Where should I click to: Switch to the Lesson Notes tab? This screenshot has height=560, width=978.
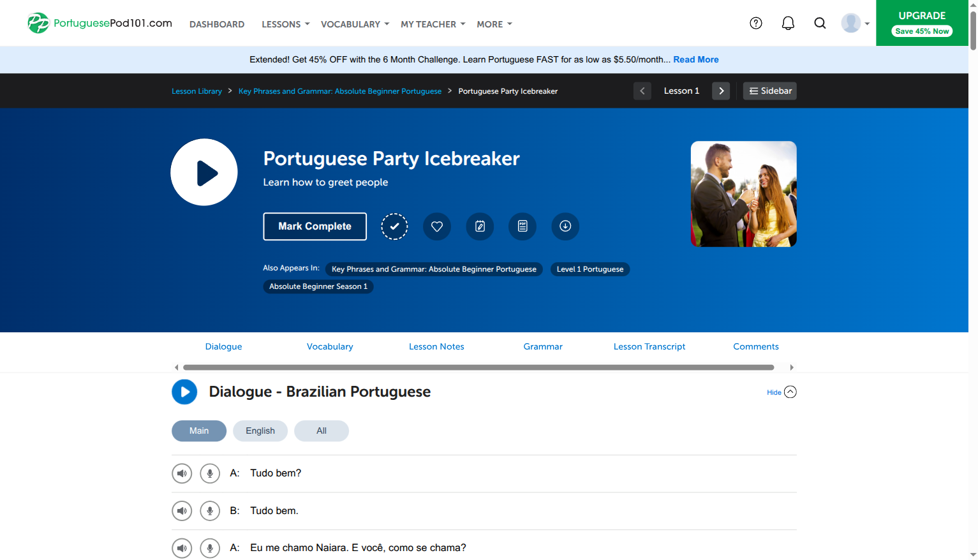point(436,346)
